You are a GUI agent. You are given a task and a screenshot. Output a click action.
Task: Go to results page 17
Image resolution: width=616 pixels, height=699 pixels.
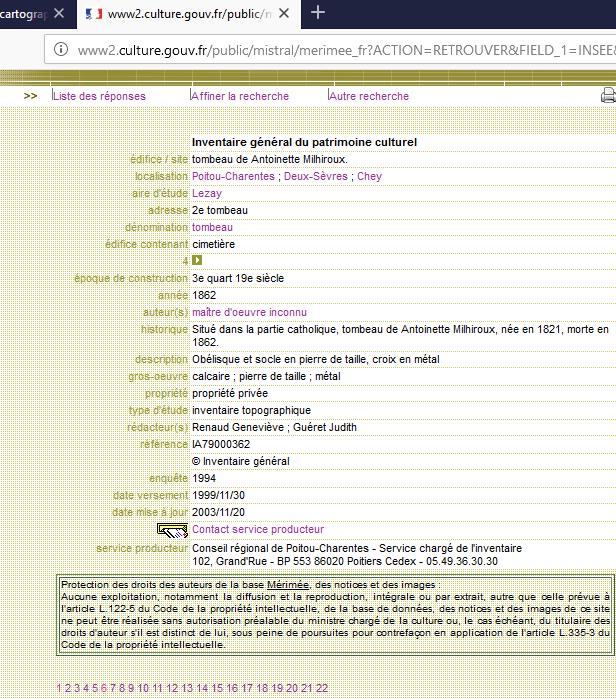click(247, 688)
